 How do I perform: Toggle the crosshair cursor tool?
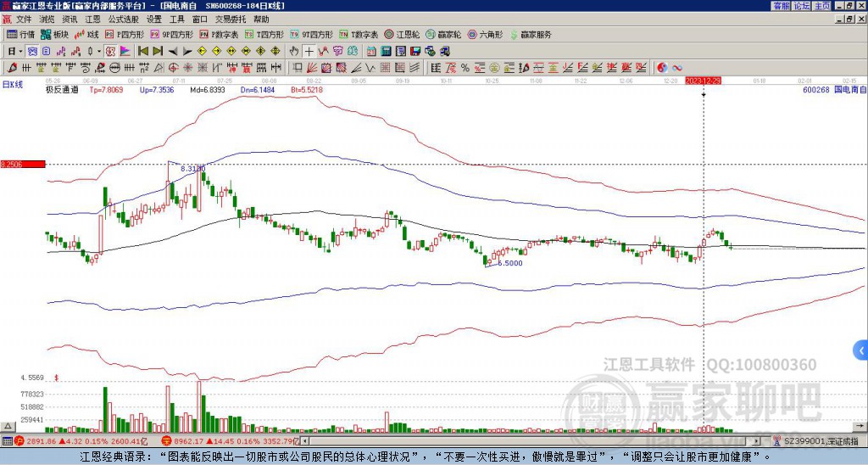(x=309, y=52)
